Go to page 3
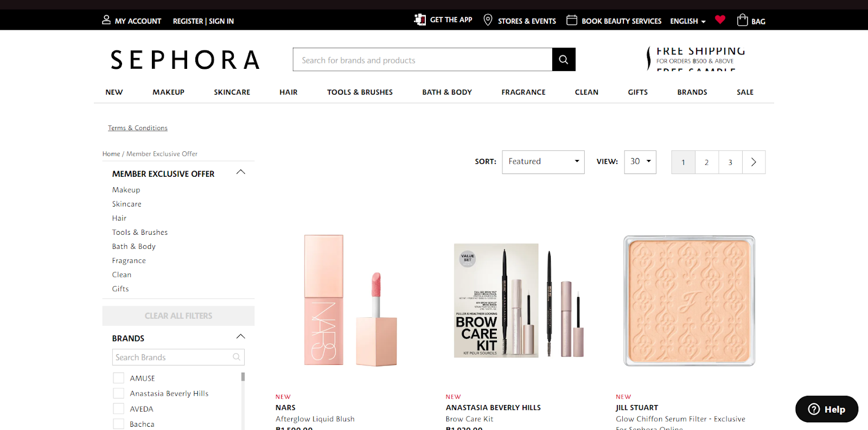Viewport: 868px width, 430px height. coord(730,162)
